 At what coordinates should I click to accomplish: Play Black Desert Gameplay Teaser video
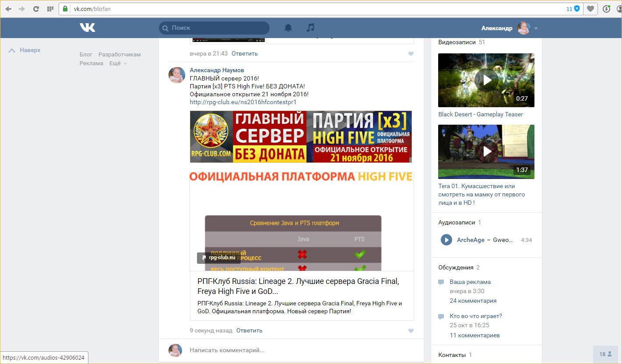click(x=486, y=80)
